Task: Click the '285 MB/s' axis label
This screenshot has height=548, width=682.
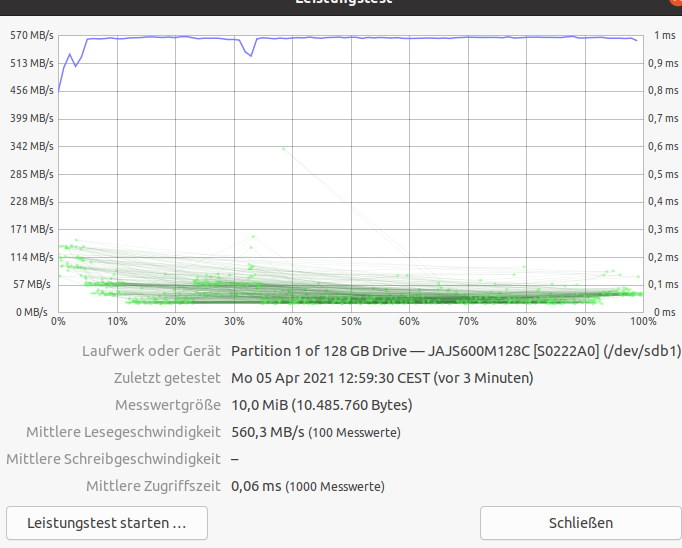Action: tap(32, 174)
